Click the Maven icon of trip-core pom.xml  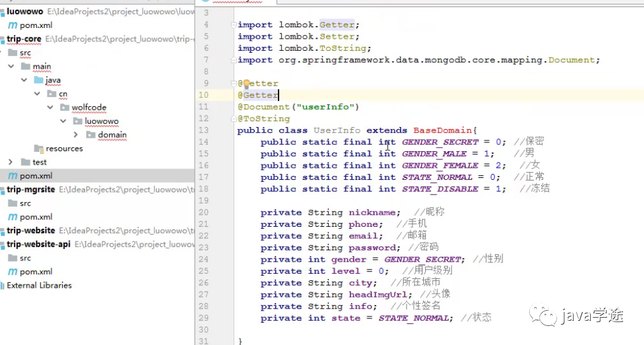pos(11,176)
